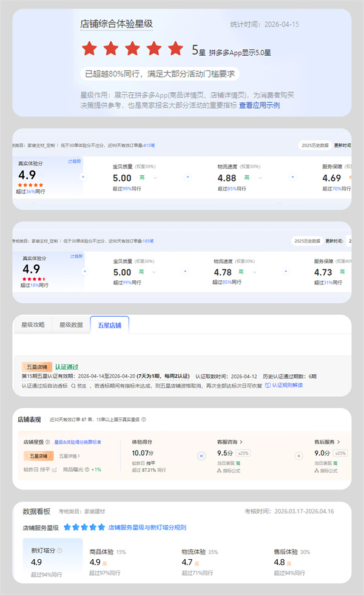364x595 pixels.
Task: Expand the 宝贝质量 dropdown in first panel
Action: 155,178
